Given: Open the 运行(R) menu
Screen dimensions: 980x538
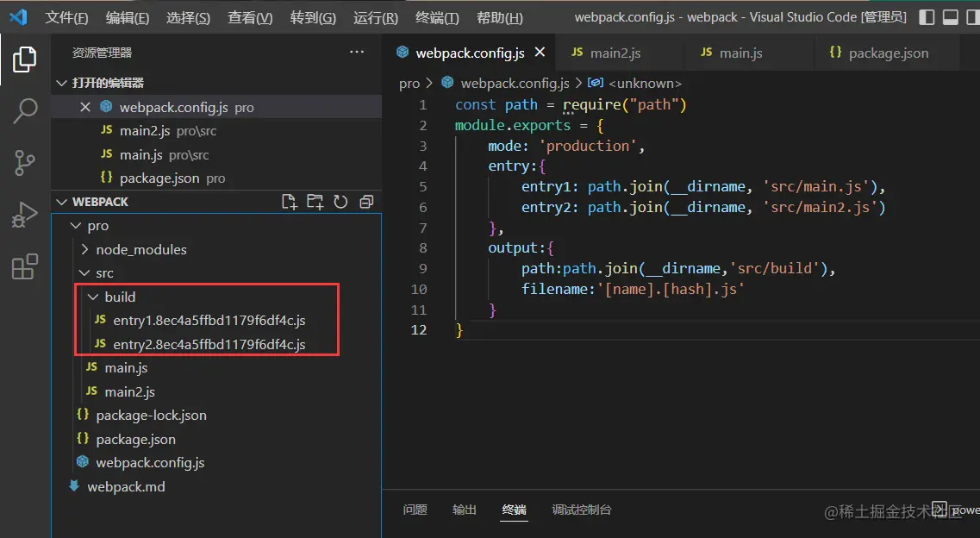Looking at the screenshot, I should 376,17.
